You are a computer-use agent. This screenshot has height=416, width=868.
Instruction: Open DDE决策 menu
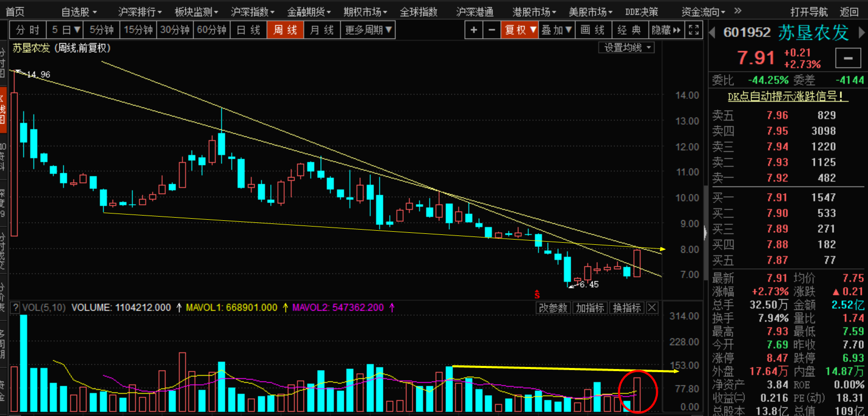[642, 11]
